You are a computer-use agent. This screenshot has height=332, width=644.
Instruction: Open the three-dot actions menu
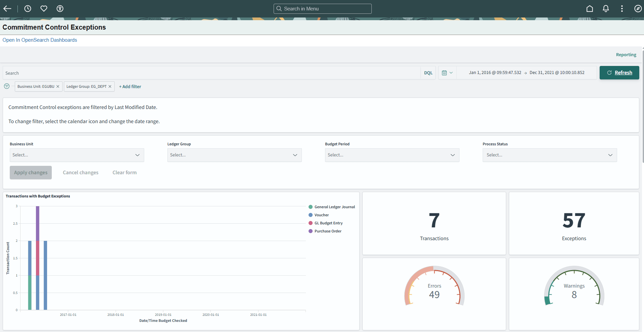[622, 9]
